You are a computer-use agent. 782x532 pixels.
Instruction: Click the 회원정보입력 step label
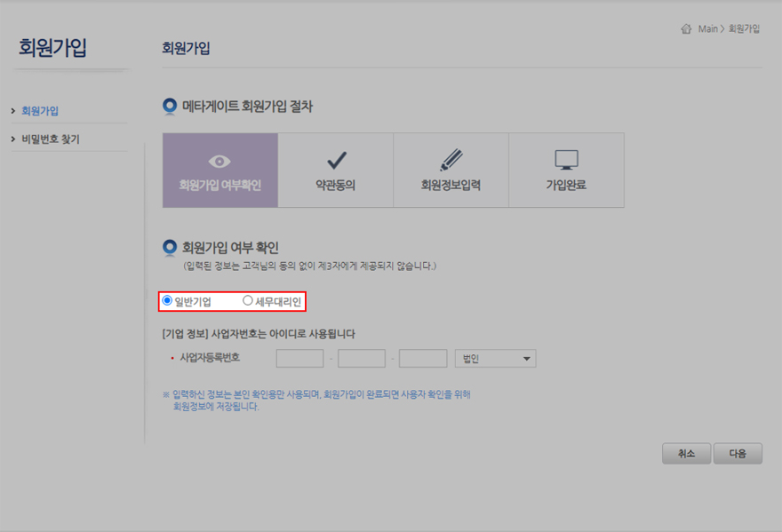click(451, 185)
